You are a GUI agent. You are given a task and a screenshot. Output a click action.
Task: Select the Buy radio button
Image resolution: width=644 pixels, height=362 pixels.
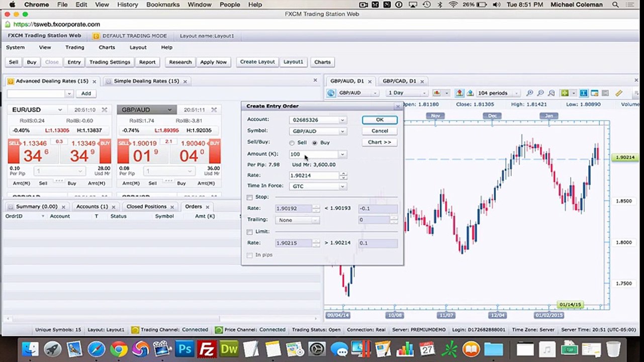pyautogui.click(x=315, y=143)
